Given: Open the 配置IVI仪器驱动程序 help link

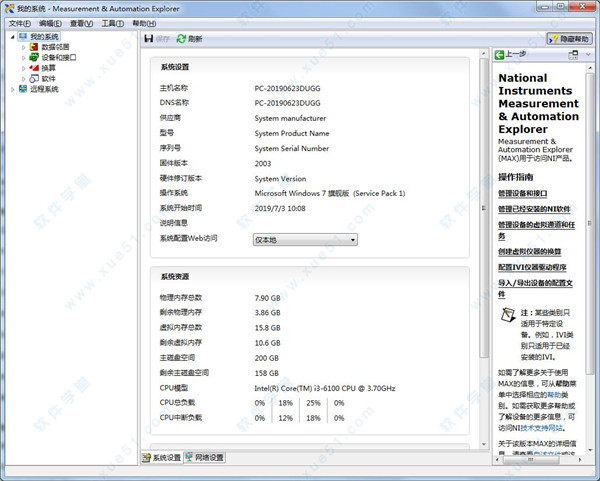Looking at the screenshot, I should click(532, 267).
